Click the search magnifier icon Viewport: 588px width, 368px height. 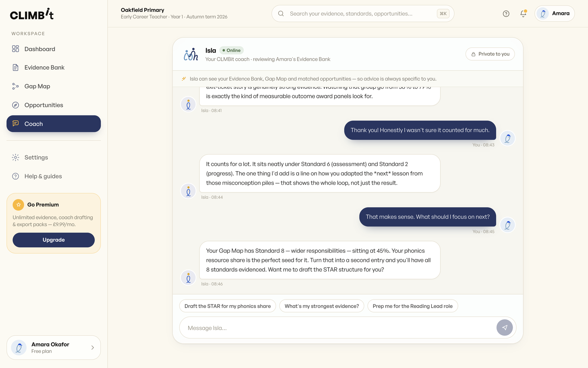tap(281, 14)
